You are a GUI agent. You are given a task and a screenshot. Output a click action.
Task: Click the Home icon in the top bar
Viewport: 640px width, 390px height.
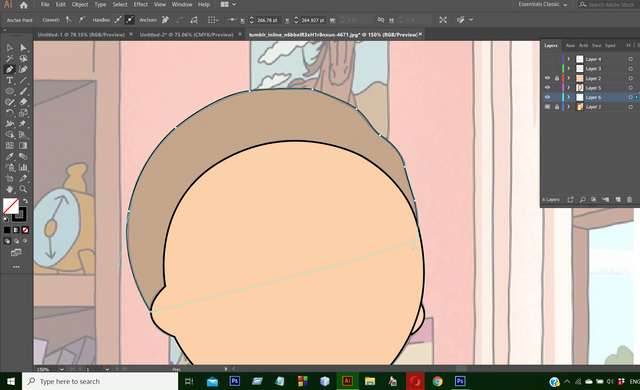point(24,5)
